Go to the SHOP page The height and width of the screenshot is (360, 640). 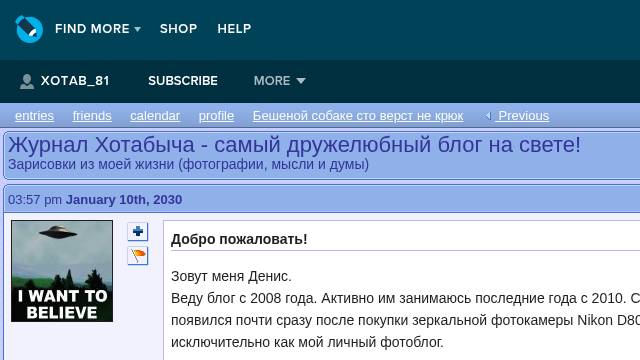(x=178, y=29)
